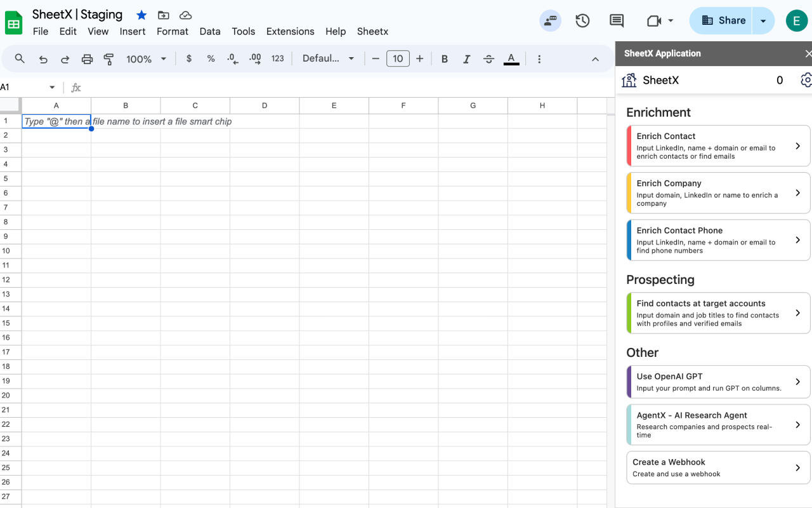Image resolution: width=812 pixels, height=508 pixels.
Task: Click the redo arrow
Action: (65, 59)
